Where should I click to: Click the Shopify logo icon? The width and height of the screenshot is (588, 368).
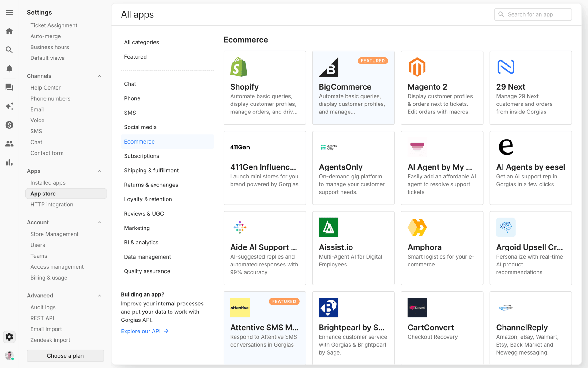(x=239, y=67)
